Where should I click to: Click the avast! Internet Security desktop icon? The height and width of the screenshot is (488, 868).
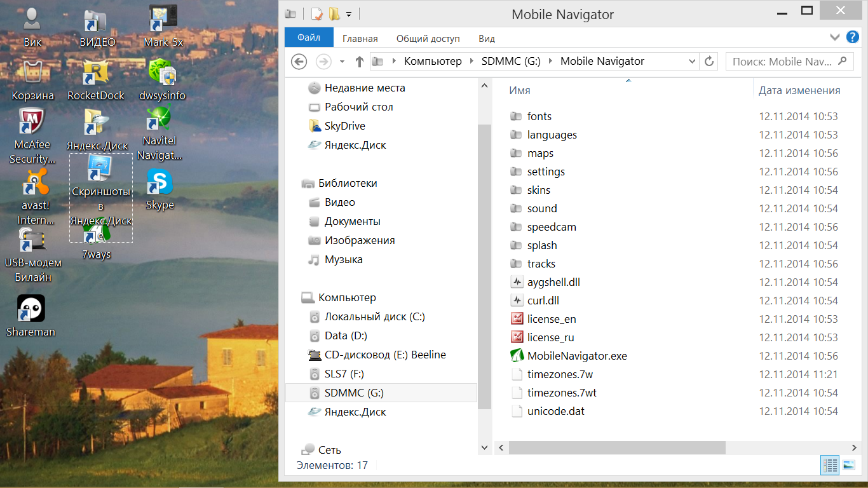tap(34, 182)
